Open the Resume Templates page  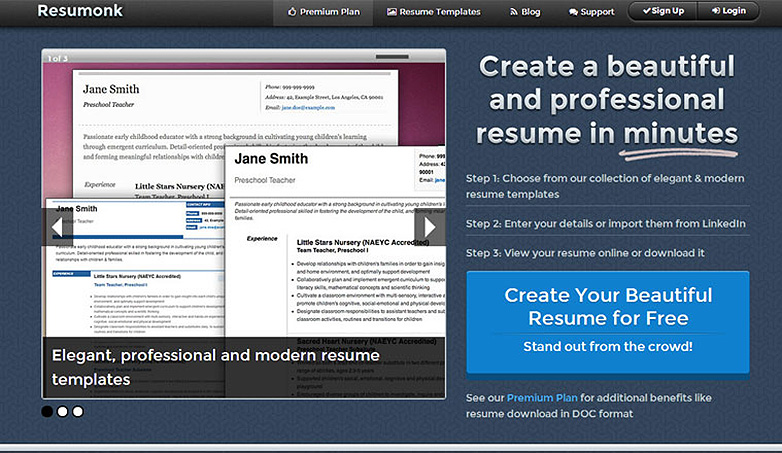pos(433,12)
